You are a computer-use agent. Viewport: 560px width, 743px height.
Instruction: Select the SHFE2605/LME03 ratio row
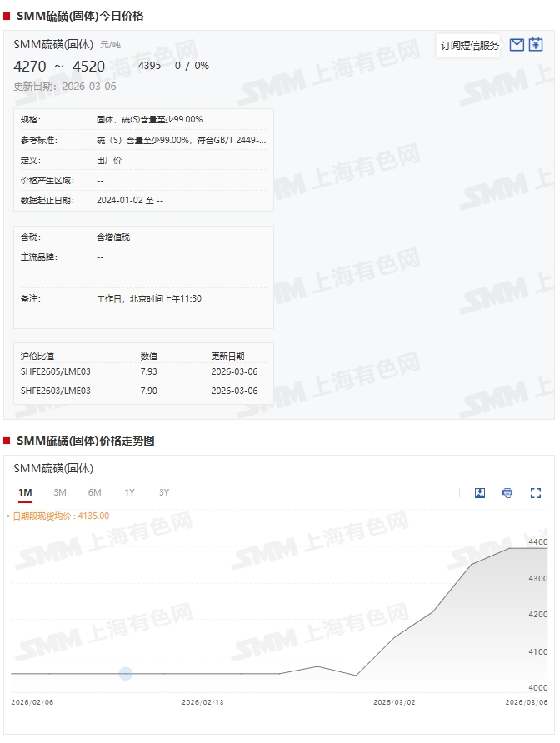point(143,372)
